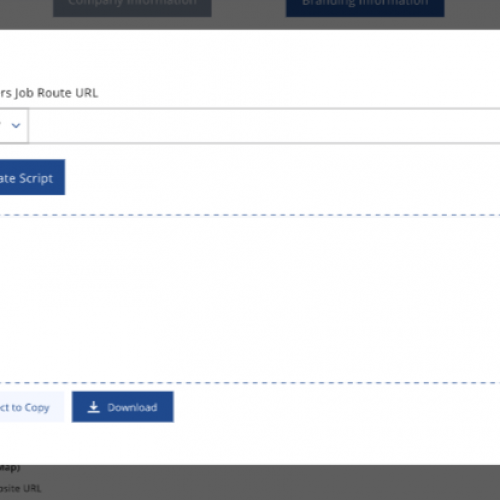Image resolution: width=500 pixels, height=500 pixels.
Task: Generate the script from the URL
Action: pos(32,177)
